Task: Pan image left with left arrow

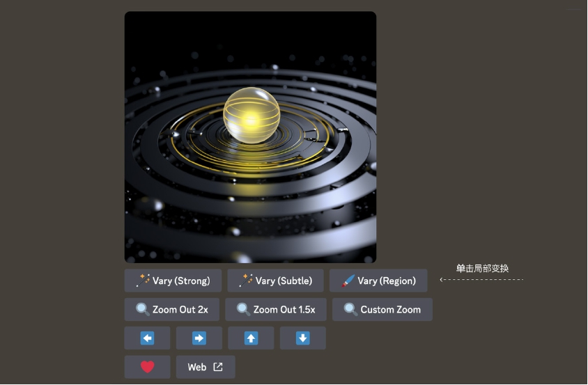Action: tap(148, 338)
